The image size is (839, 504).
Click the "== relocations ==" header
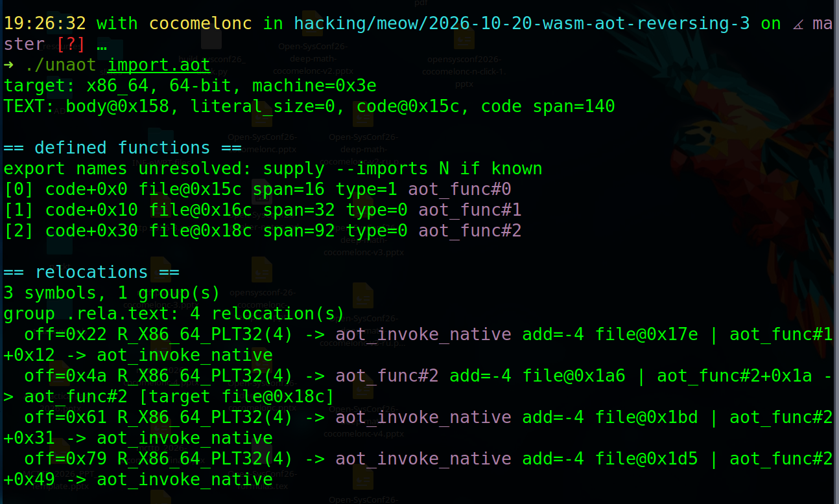(91, 272)
